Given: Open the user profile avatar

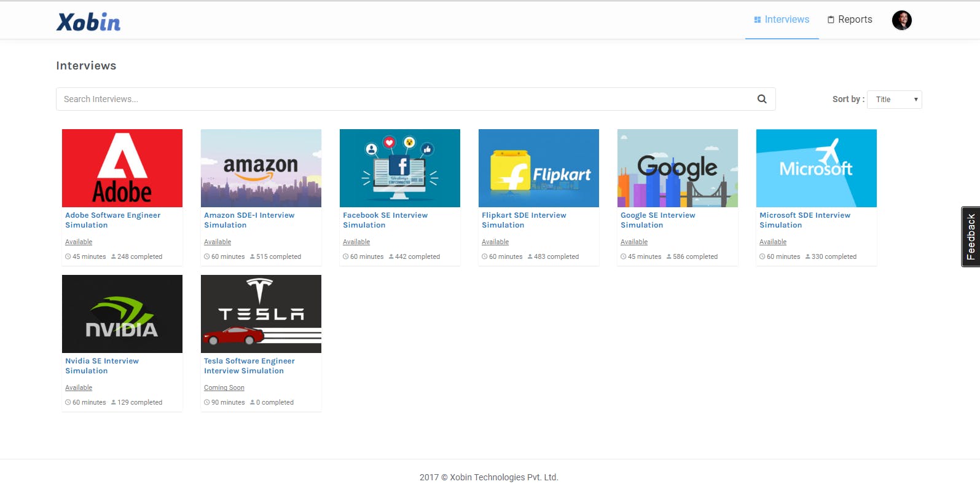Looking at the screenshot, I should click(902, 20).
